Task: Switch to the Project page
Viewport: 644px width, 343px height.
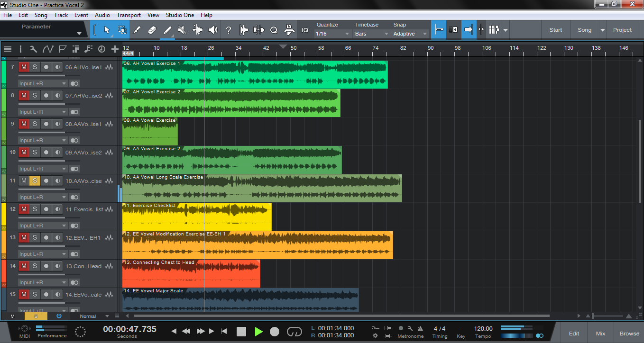Action: pos(622,30)
